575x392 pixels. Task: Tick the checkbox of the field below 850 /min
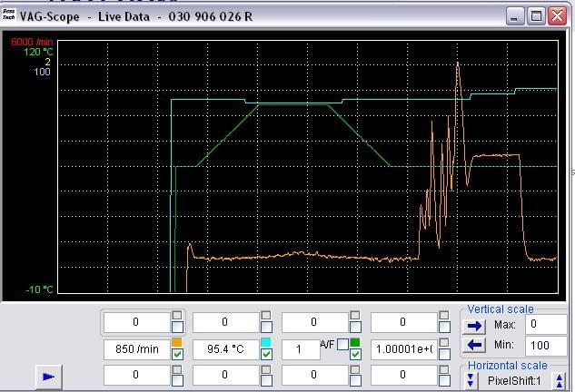coord(177,380)
